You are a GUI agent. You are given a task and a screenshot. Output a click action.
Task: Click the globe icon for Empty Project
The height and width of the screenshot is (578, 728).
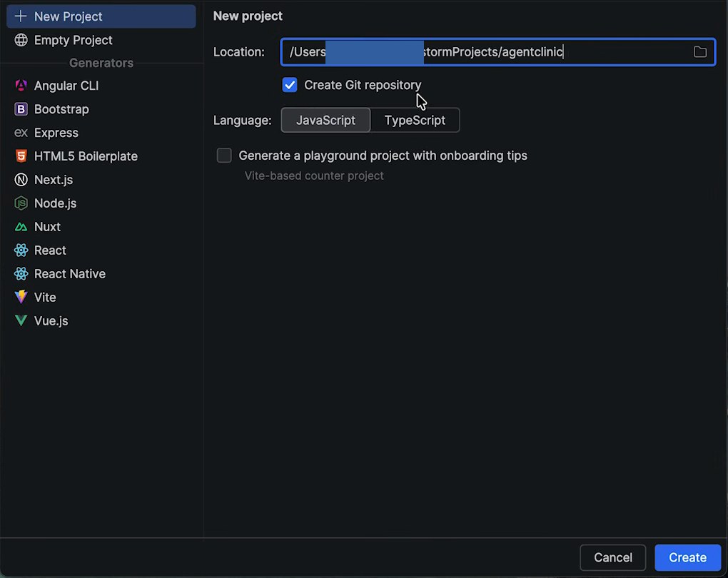pyautogui.click(x=21, y=40)
